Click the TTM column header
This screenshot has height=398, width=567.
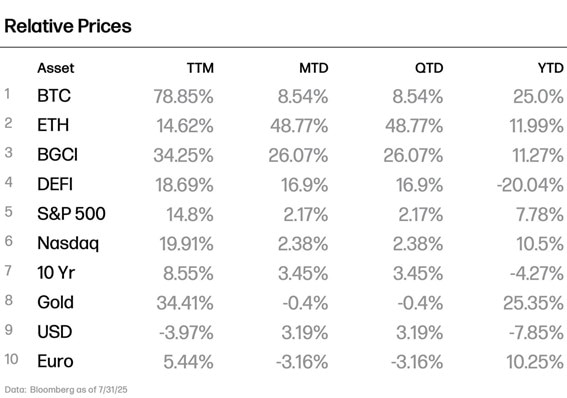[200, 68]
